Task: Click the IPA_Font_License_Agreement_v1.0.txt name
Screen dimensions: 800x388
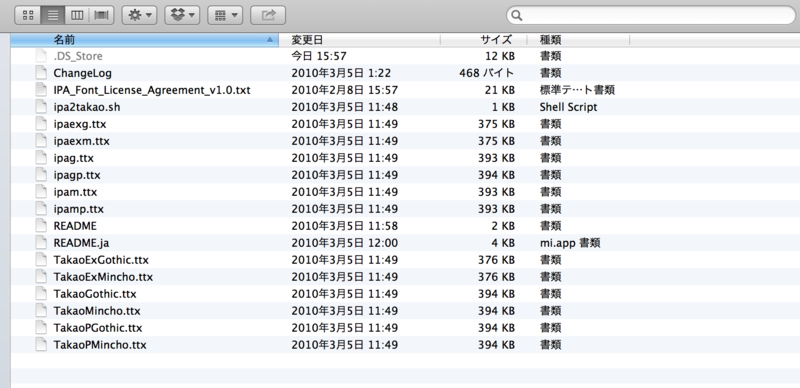Action: click(152, 90)
